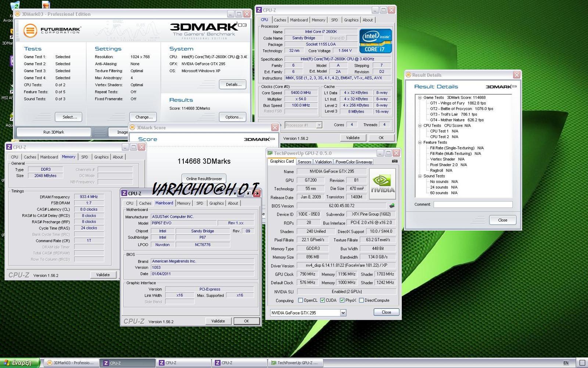This screenshot has height=368, width=588.
Task: Collapse the Game Tests tree node
Action: click(x=420, y=98)
